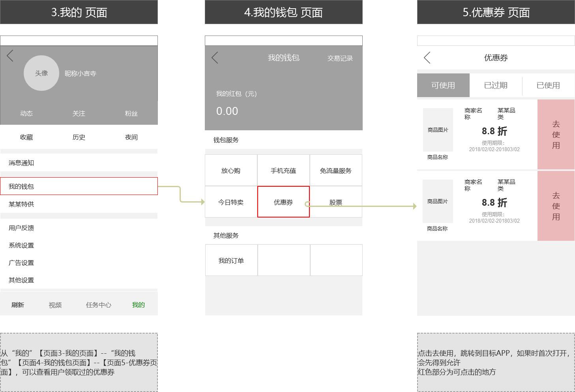Image resolution: width=575 pixels, height=392 pixels.
Task: Click 优惠券 page title
Action: click(496, 58)
